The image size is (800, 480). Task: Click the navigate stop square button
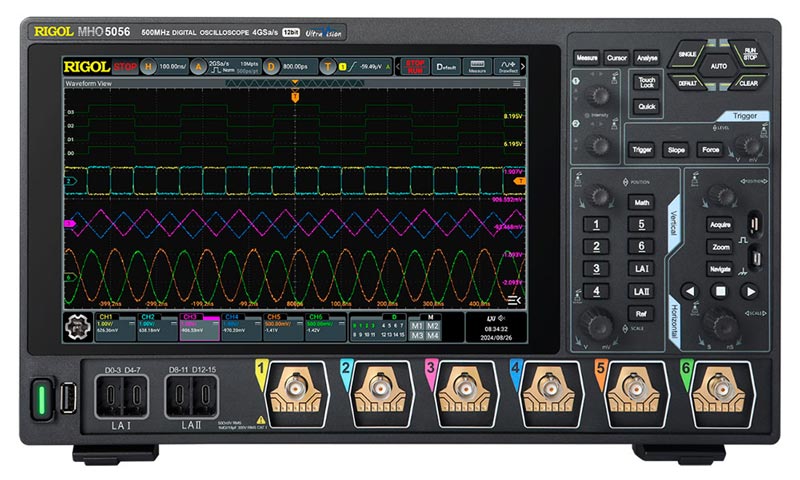(x=720, y=291)
